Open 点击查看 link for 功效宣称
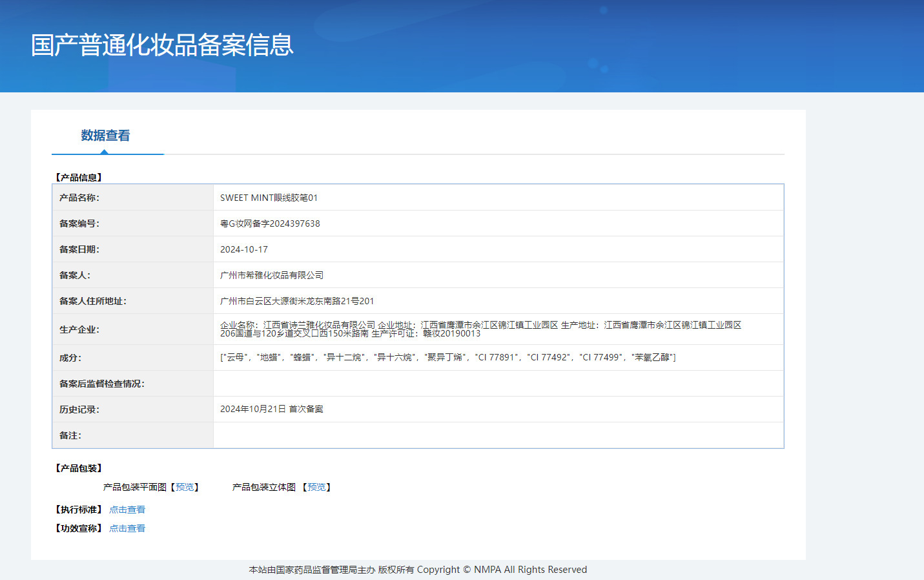 (127, 528)
